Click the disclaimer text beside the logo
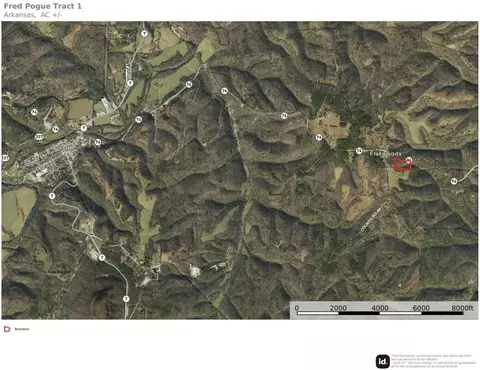 tap(433, 361)
